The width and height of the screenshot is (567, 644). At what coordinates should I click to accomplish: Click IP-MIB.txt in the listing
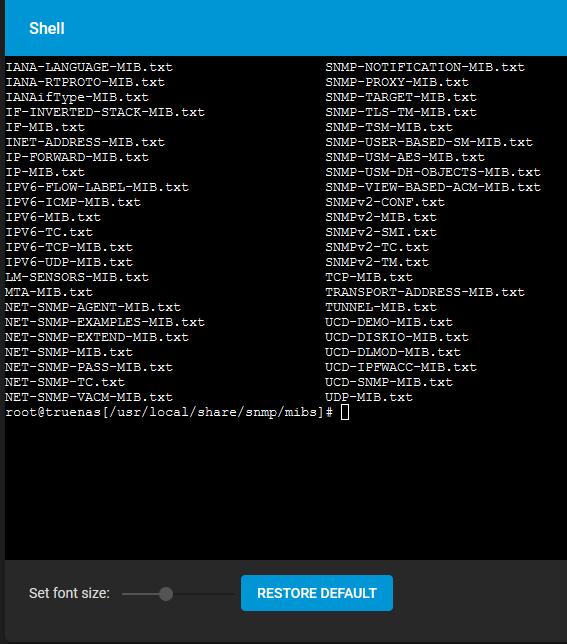[x=45, y=172]
